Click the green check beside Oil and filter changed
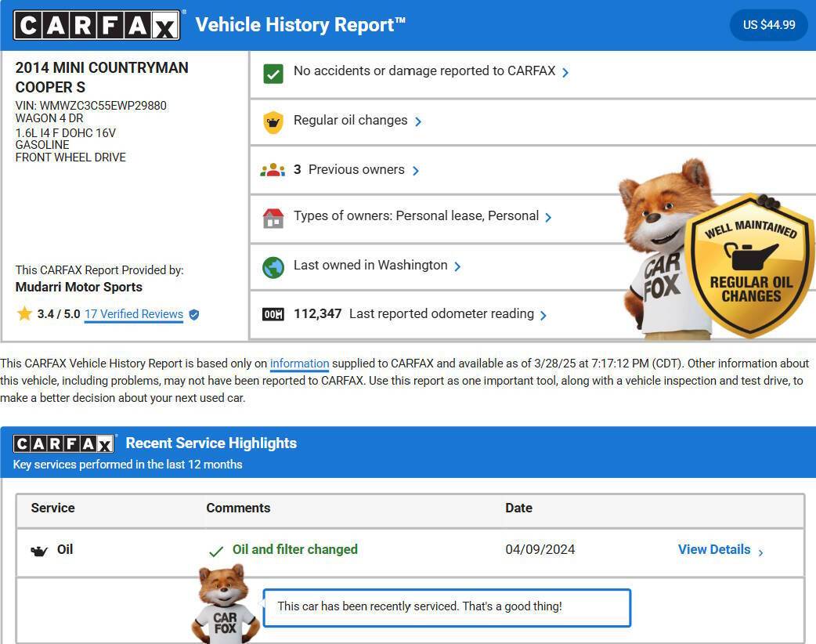The height and width of the screenshot is (644, 816). click(x=216, y=551)
